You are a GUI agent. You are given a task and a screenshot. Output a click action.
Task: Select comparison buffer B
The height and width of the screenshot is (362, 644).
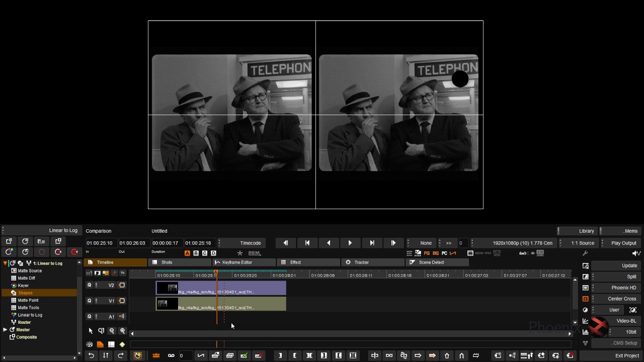pyautogui.click(x=196, y=253)
